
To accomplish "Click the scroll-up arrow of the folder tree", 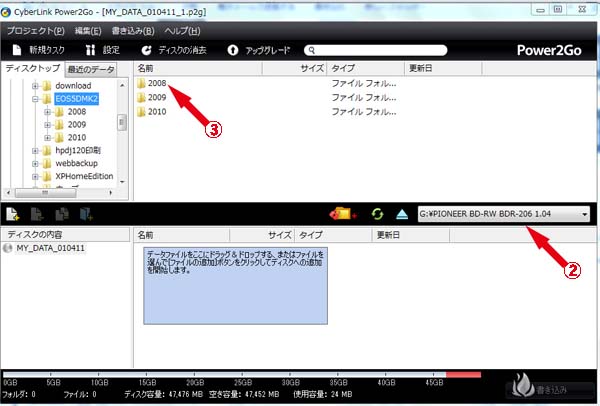I will (x=122, y=85).
